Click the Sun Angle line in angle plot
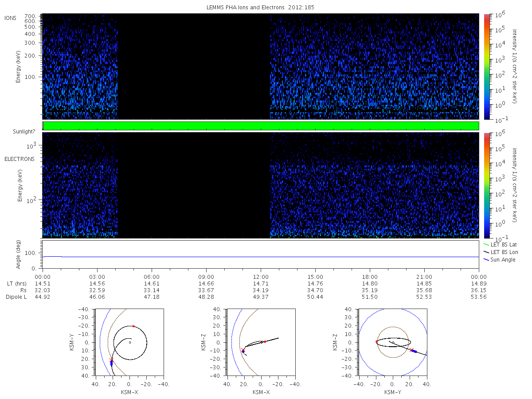This screenshot has width=532, height=399. [261, 257]
